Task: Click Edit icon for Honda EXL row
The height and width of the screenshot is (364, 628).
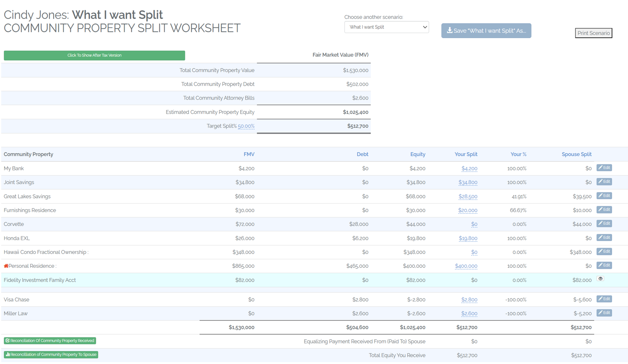Action: [604, 238]
